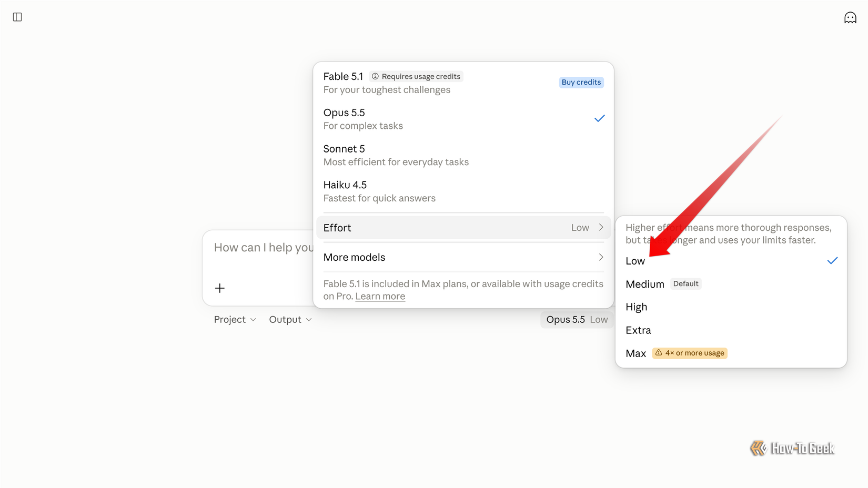The width and height of the screenshot is (868, 488).
Task: Toggle the sidebar panel icon
Action: pyautogui.click(x=17, y=17)
